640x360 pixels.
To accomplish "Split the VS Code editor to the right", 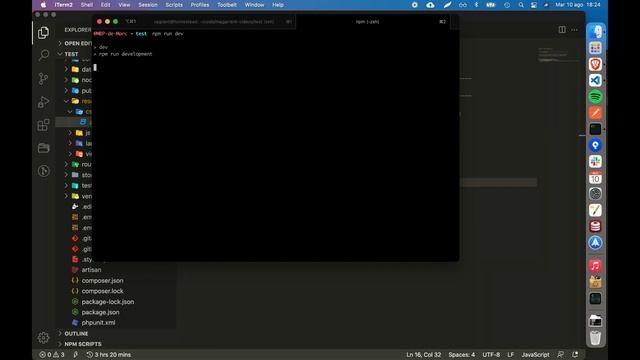I will (562, 30).
